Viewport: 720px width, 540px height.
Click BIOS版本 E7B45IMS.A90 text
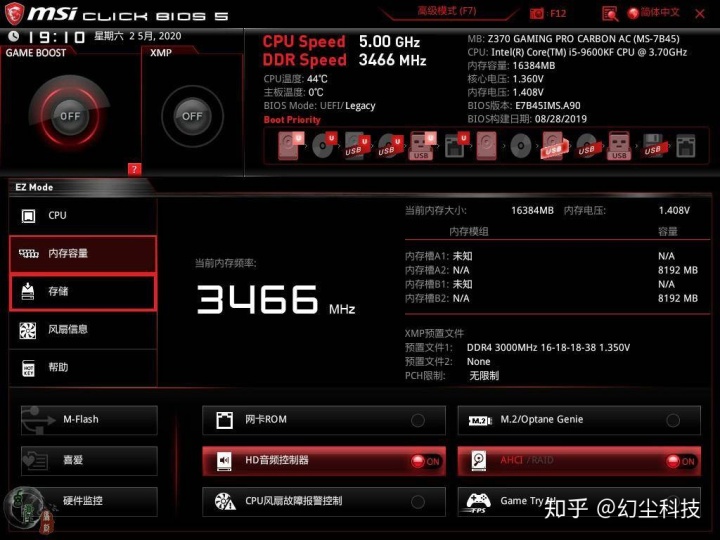(524, 106)
